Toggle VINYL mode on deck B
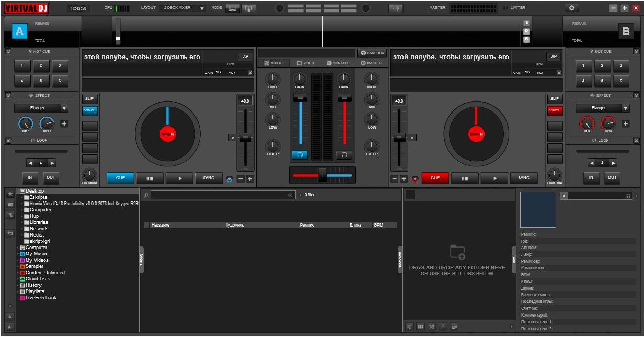Screen dimensions: 644x337 pyautogui.click(x=555, y=110)
